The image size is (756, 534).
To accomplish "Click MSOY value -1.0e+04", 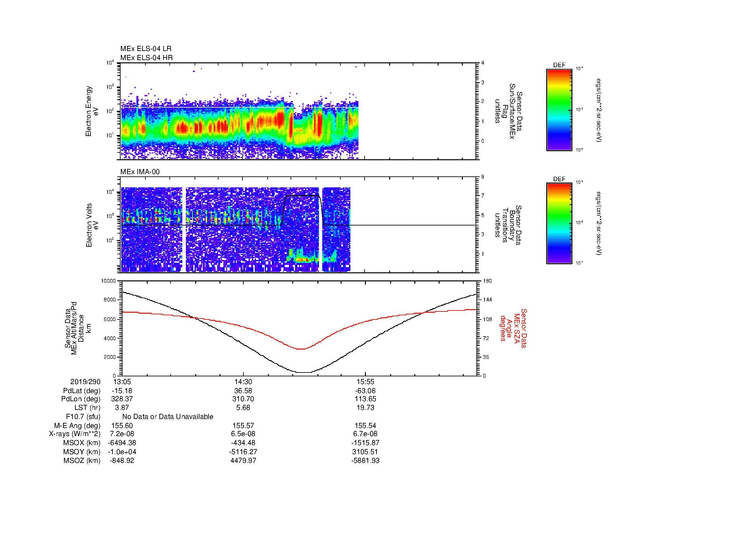I will 122,452.
